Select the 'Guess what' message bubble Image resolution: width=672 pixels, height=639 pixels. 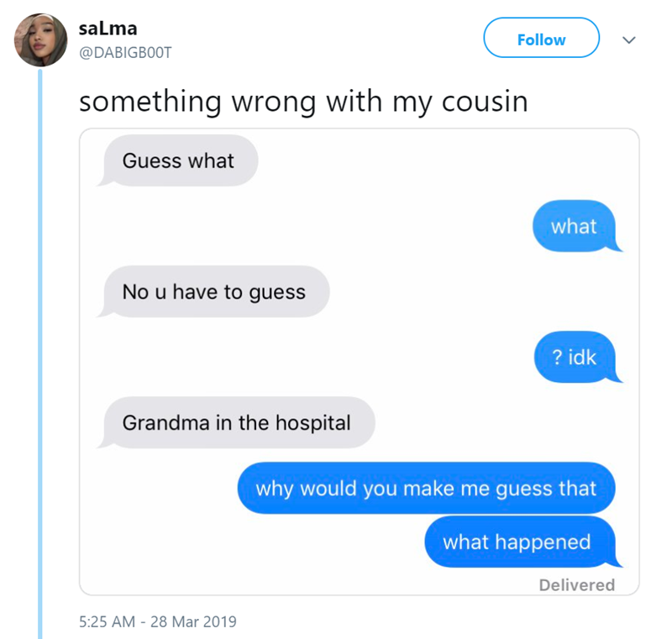(x=178, y=160)
